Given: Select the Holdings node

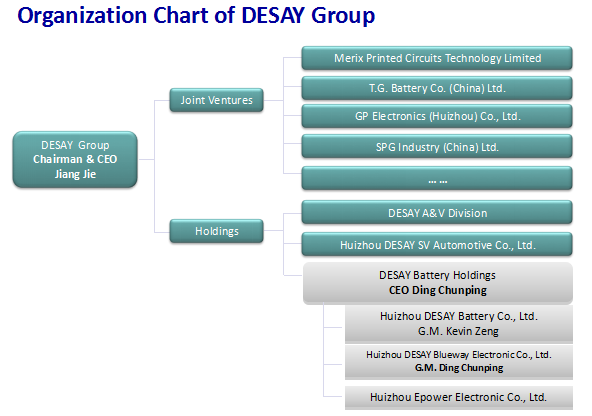Looking at the screenshot, I should 216,231.
